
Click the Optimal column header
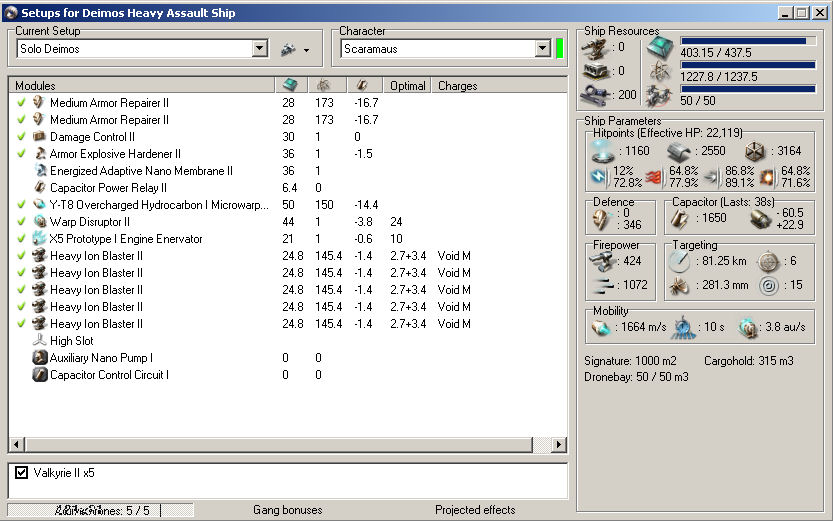[408, 86]
